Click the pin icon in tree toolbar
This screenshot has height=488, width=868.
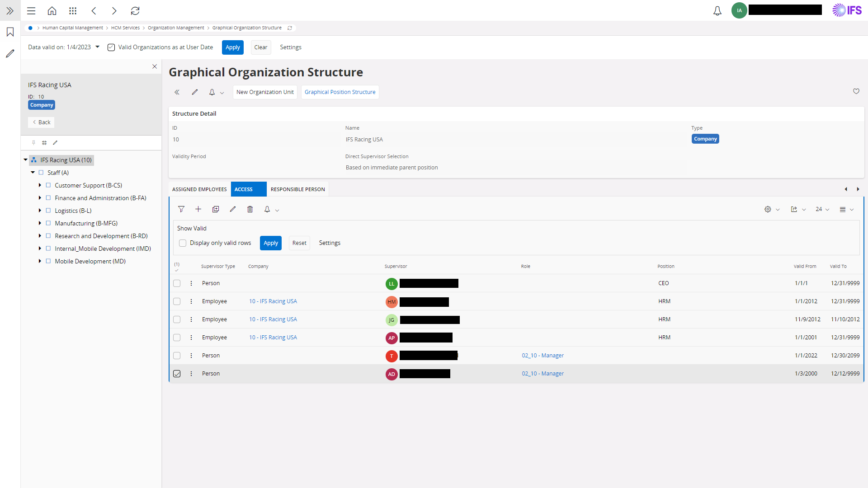33,142
